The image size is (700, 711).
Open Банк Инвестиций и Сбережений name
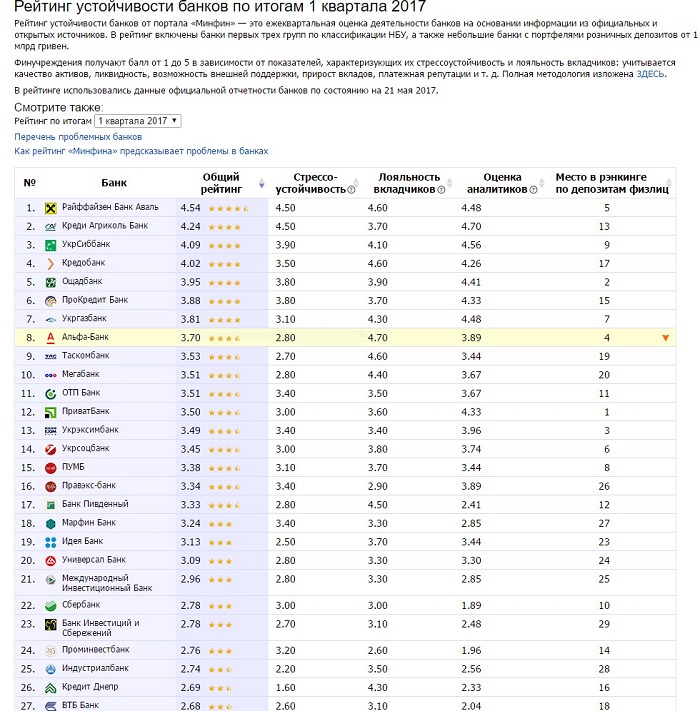pyautogui.click(x=101, y=628)
